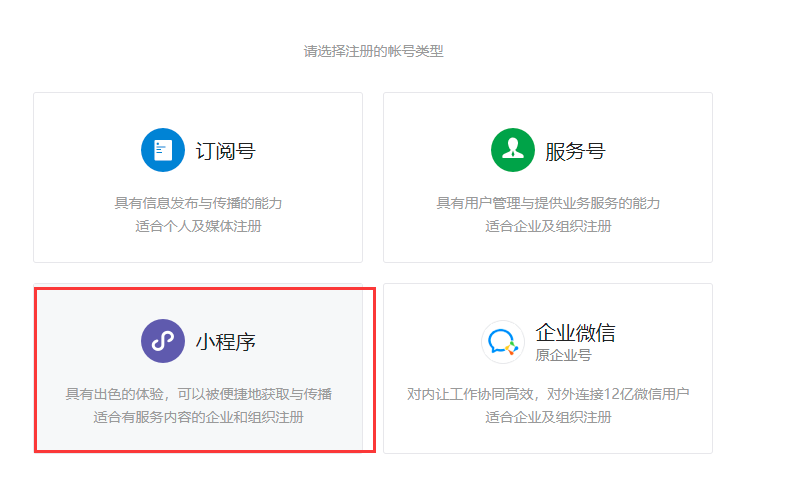
Task: Click text 具有用户管理与提供业务服务的能力
Action: pyautogui.click(x=548, y=203)
